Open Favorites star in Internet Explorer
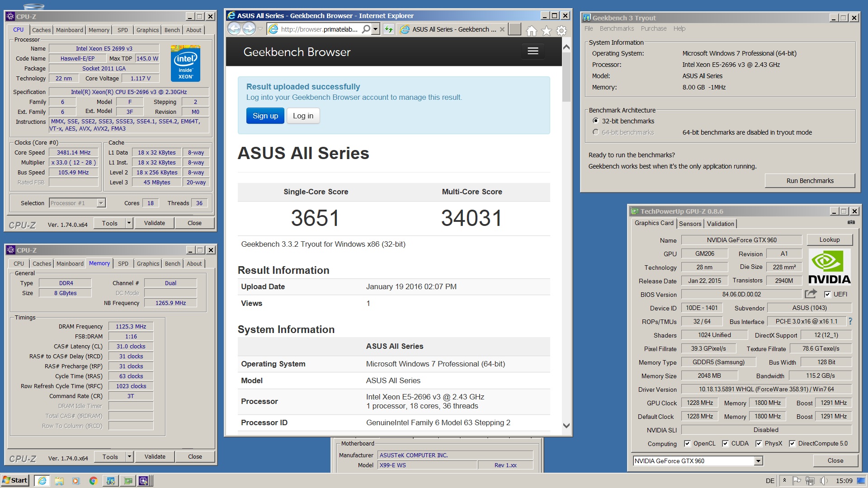 click(547, 31)
